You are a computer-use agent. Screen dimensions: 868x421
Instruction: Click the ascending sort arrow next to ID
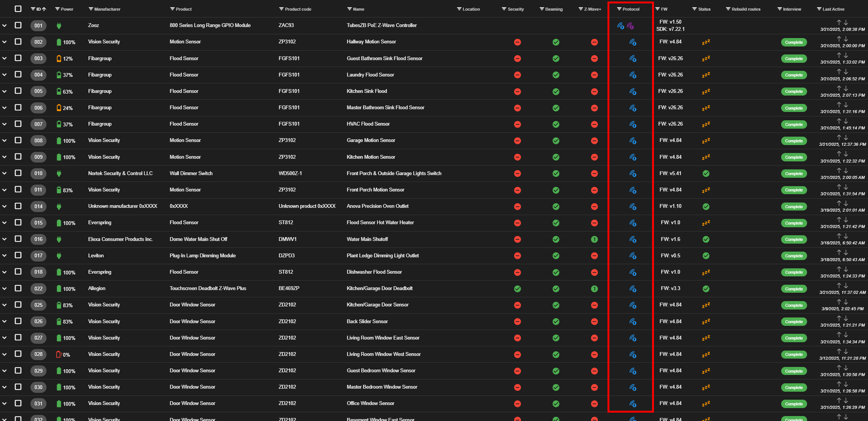pos(44,9)
